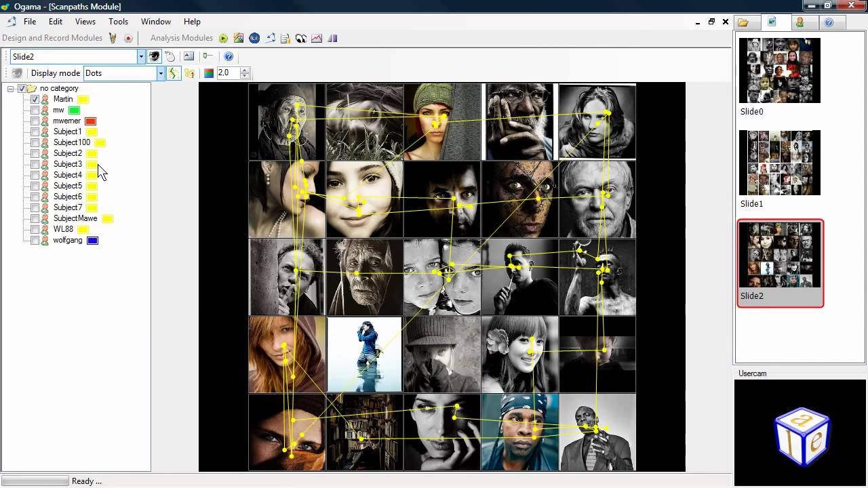Open the Replay analysis module
The image size is (868, 488).
coord(223,39)
